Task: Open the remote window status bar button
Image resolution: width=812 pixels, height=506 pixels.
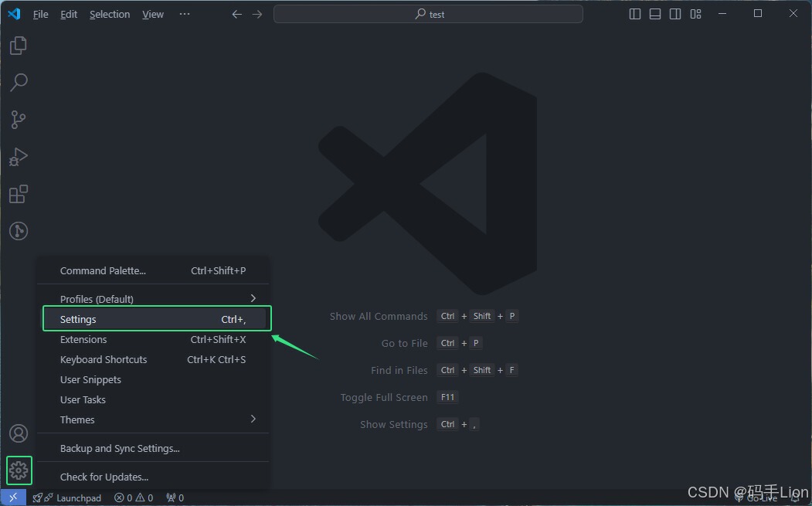Action: coord(13,498)
